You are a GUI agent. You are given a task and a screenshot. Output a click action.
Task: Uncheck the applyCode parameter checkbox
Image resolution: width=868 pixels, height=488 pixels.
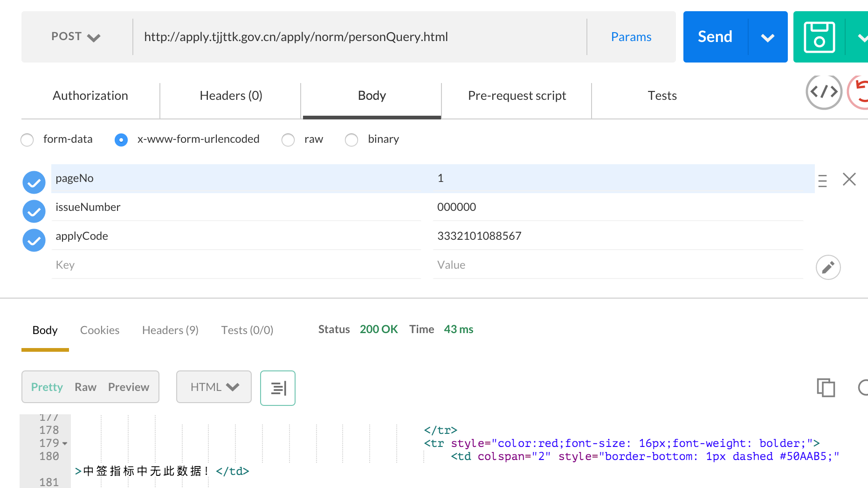34,240
